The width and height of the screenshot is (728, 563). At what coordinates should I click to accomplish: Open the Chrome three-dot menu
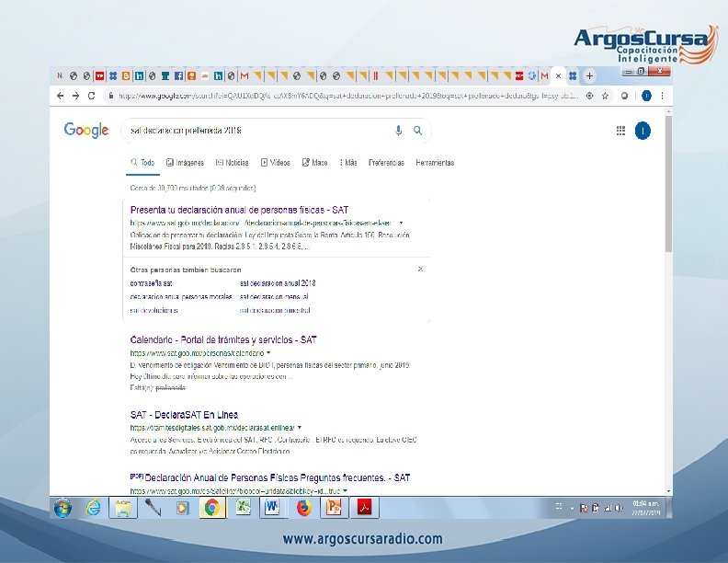662,96
